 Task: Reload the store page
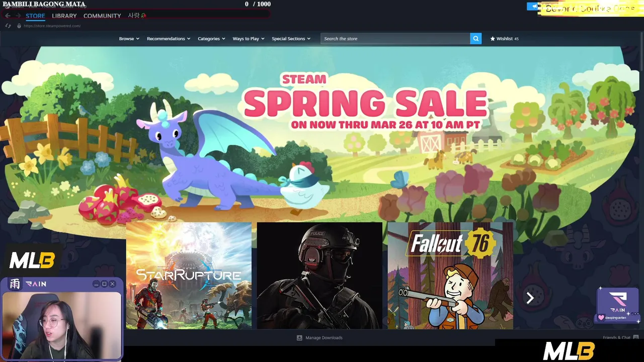[x=8, y=26]
